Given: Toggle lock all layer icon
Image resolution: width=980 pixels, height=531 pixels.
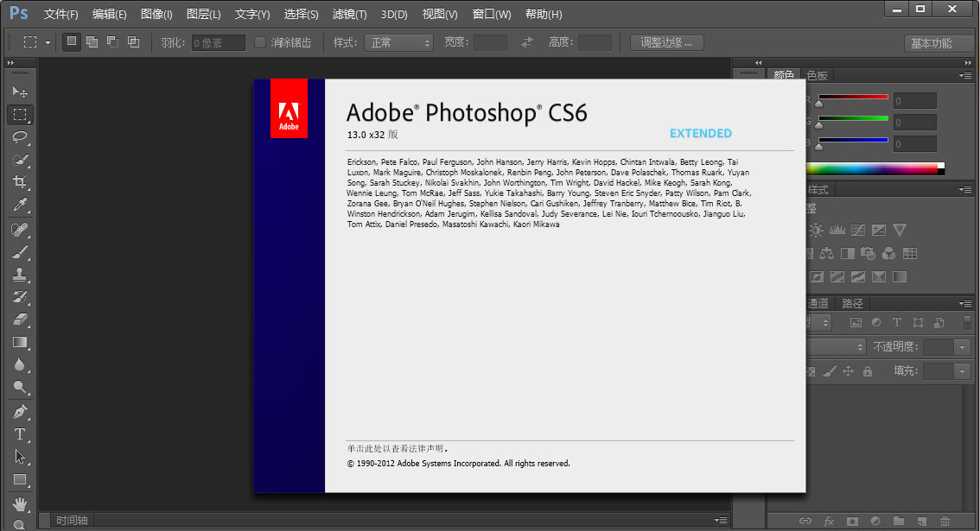Looking at the screenshot, I should tap(868, 371).
